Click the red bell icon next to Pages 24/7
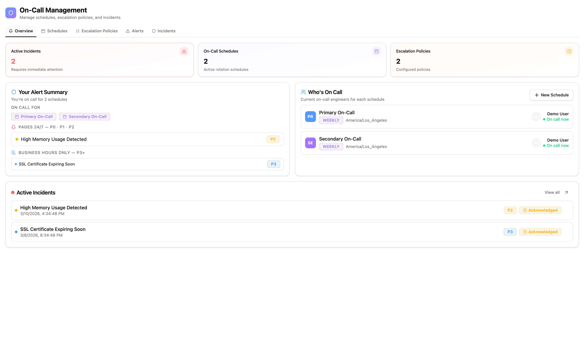588x364 pixels. pyautogui.click(x=13, y=127)
